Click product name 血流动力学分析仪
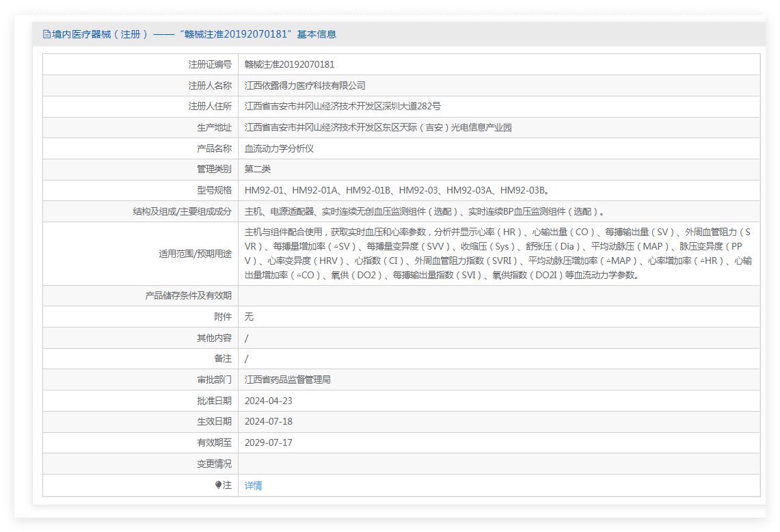This screenshot has width=780, height=532. [x=279, y=149]
